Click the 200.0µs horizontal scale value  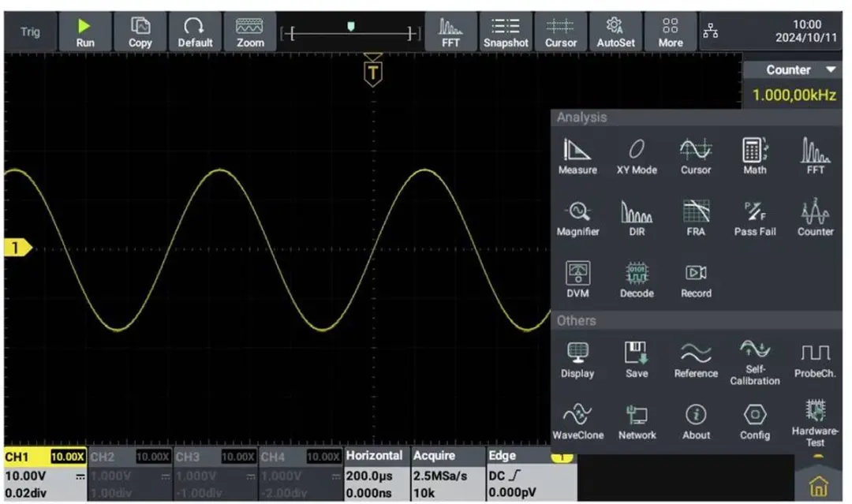[x=369, y=476]
